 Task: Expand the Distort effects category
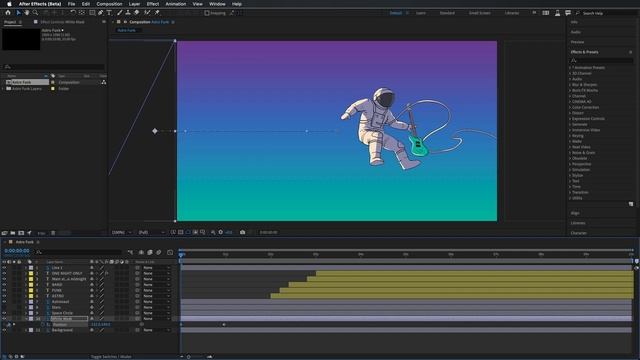(x=570, y=113)
